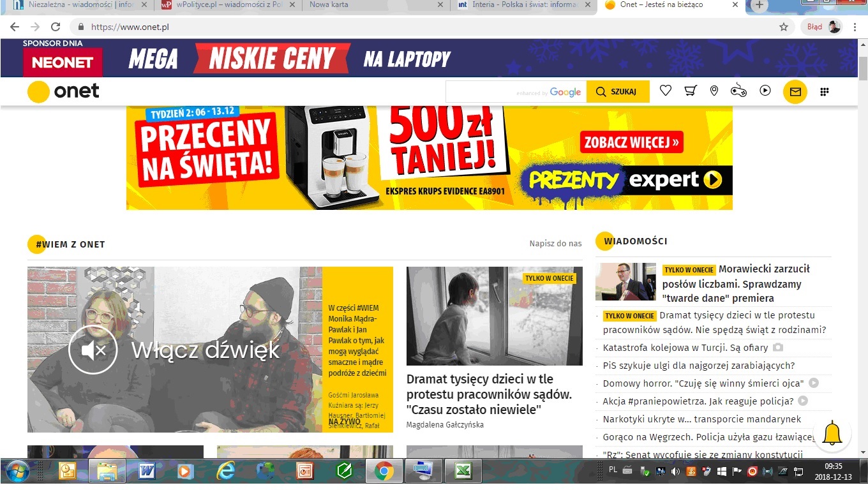Viewport: 868px width, 490px height.
Task: Click the volume speaker icon in system tray
Action: (675, 472)
